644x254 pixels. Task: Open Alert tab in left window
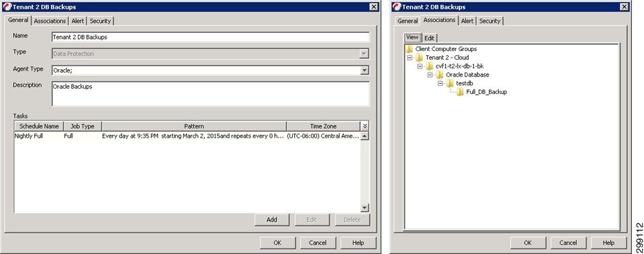click(78, 21)
